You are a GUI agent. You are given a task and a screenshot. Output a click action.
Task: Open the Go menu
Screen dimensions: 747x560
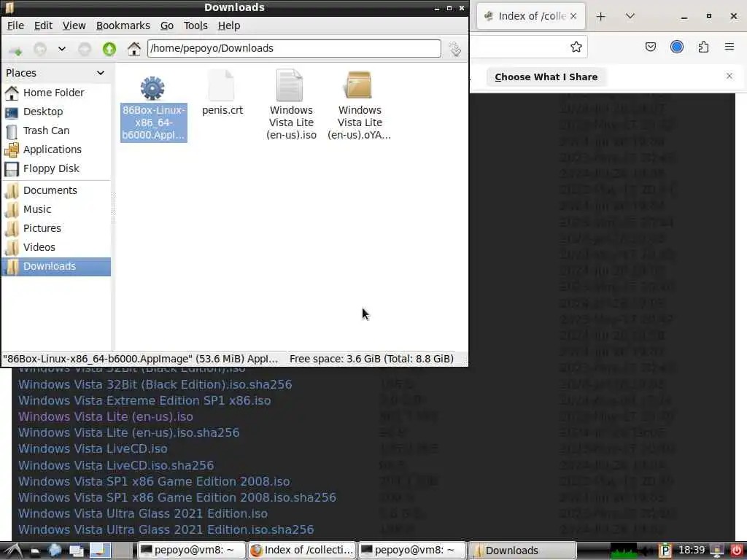click(167, 26)
